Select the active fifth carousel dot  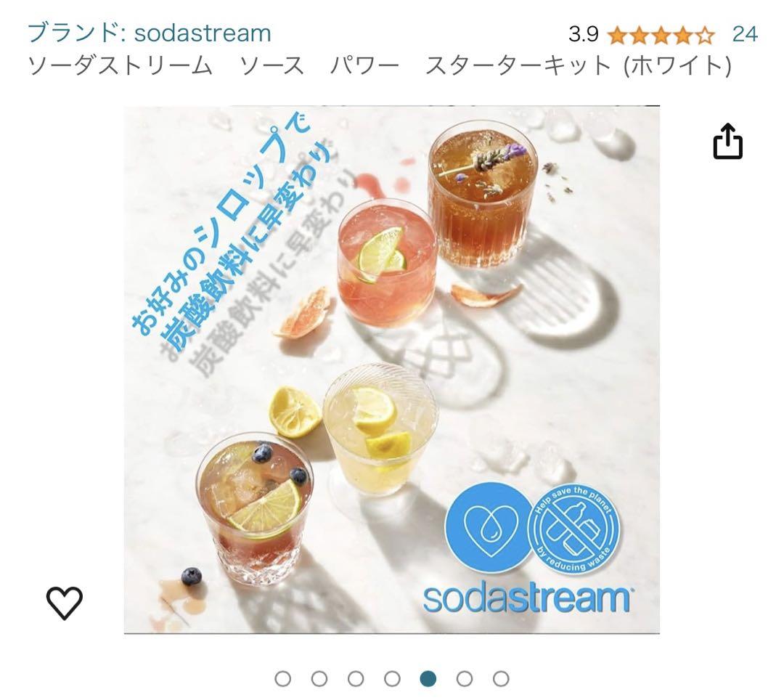[428, 679]
